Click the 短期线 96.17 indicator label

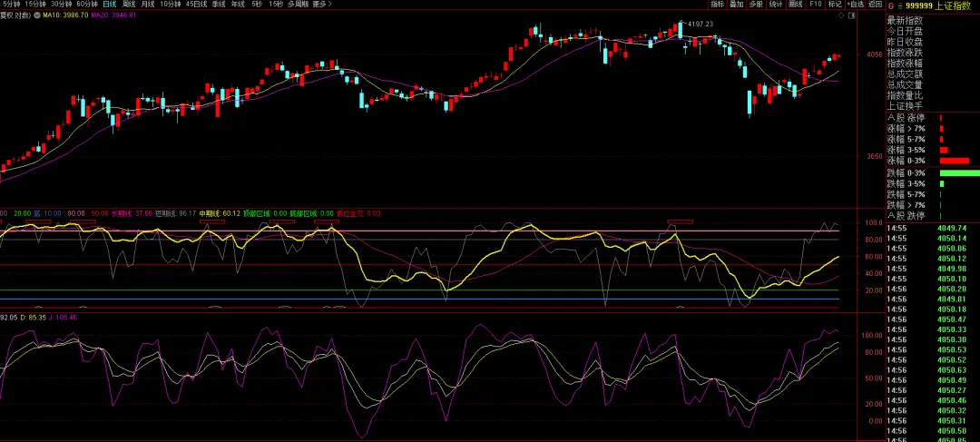tap(176, 214)
